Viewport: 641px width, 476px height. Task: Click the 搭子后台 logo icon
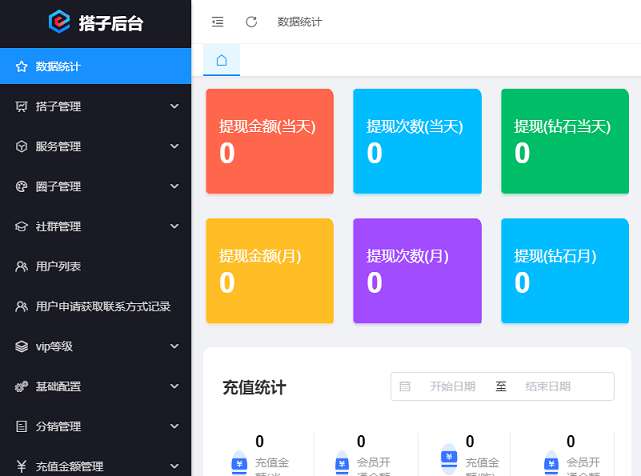[x=59, y=22]
